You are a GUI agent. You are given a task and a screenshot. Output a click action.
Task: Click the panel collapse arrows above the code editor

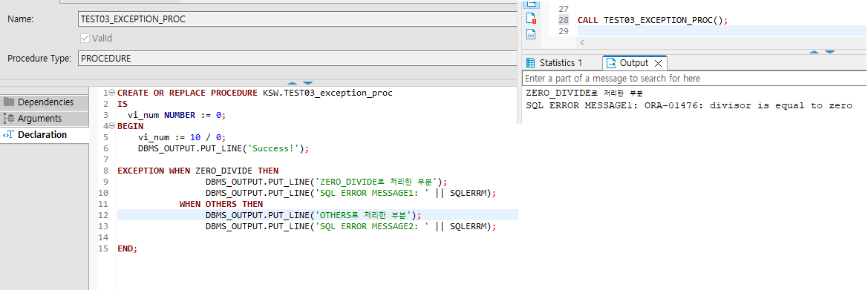point(300,83)
